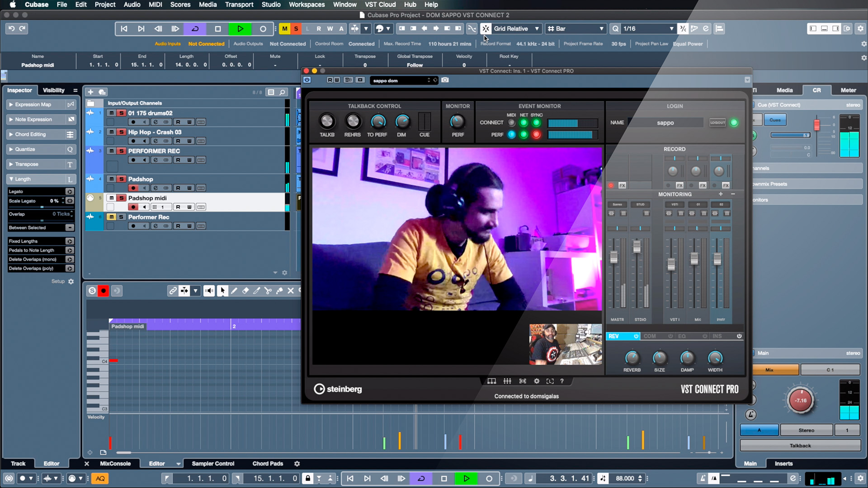
Task: Open the Chord Pads lower zone tab
Action: tap(268, 464)
